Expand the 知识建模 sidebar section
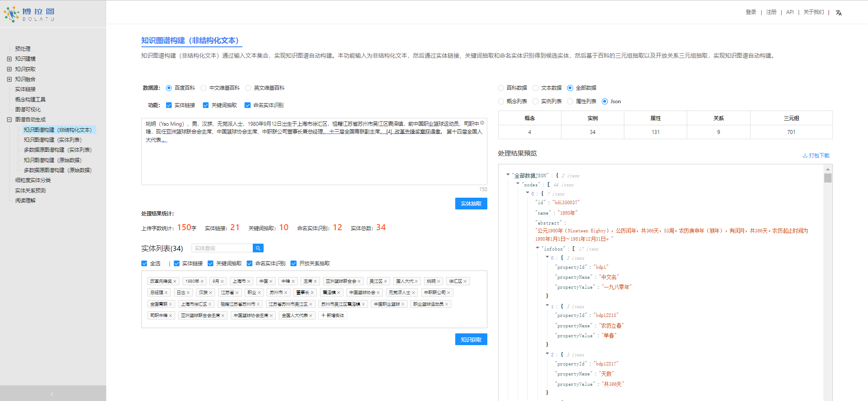 pyautogui.click(x=9, y=59)
